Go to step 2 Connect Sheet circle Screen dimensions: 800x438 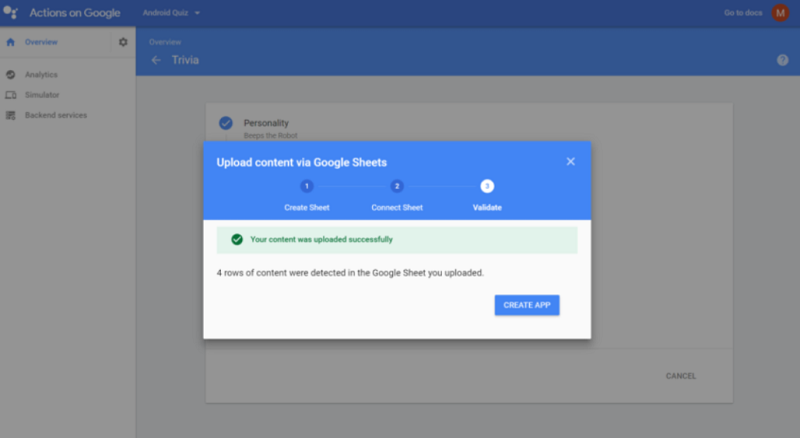coord(397,186)
